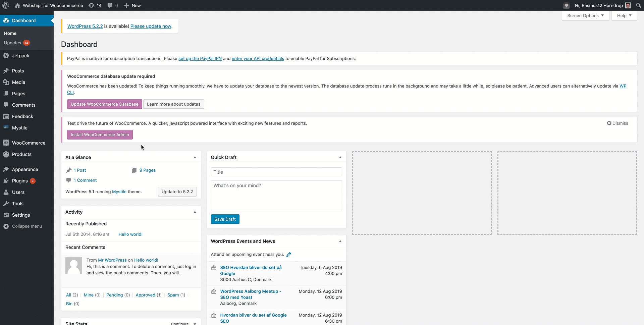Collapse the Activity widget
The height and width of the screenshot is (325, 644).
click(195, 212)
